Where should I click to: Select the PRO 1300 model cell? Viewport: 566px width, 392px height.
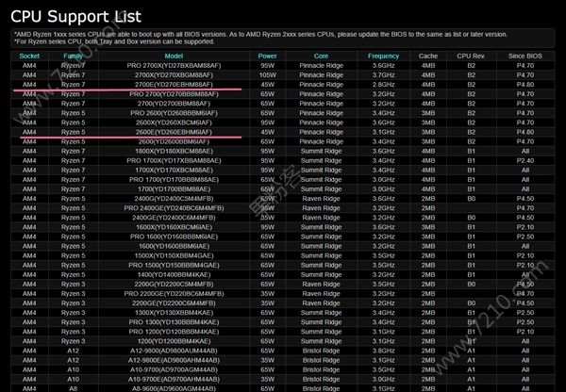click(x=174, y=322)
